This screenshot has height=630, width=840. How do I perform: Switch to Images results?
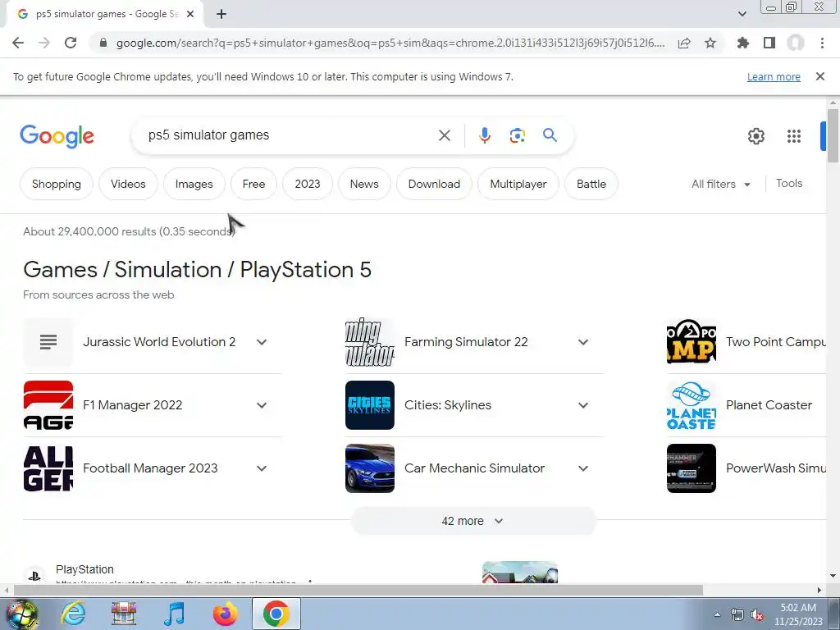(194, 184)
